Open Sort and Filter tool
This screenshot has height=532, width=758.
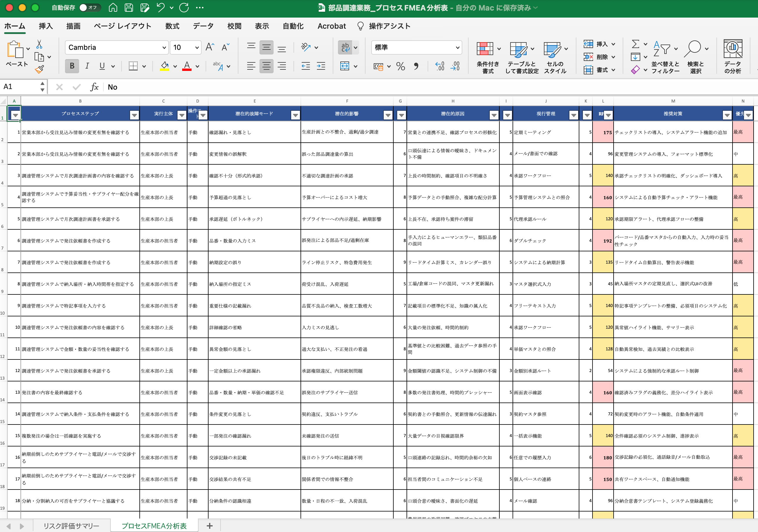point(662,50)
